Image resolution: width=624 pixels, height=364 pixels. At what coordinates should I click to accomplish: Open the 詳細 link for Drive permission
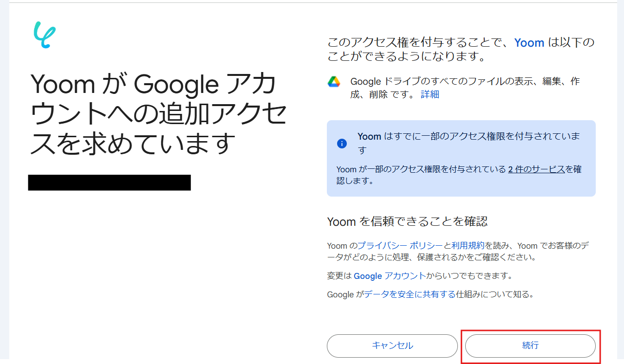click(x=430, y=94)
